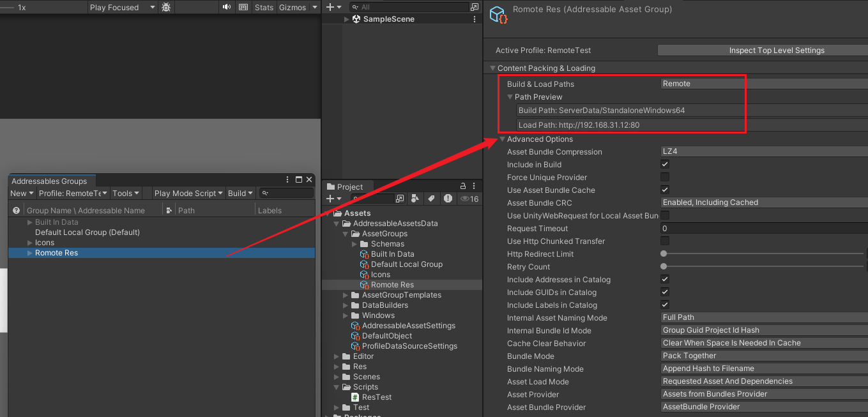Image resolution: width=868 pixels, height=417 pixels.
Task: Select the Default Local Group asset icon in Project
Action: (365, 264)
